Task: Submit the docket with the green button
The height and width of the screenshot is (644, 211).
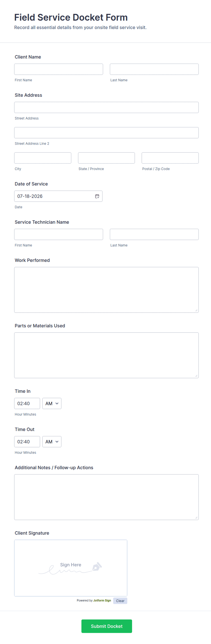Action: tap(107, 626)
